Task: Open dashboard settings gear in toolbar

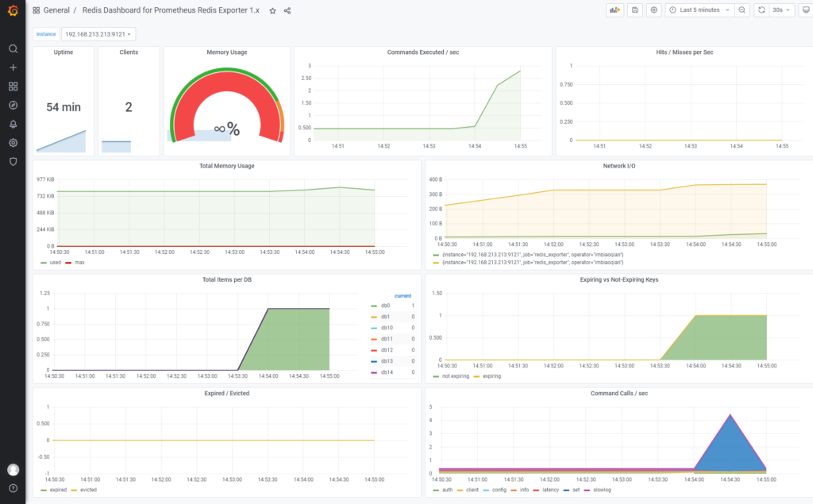Action: tap(653, 10)
